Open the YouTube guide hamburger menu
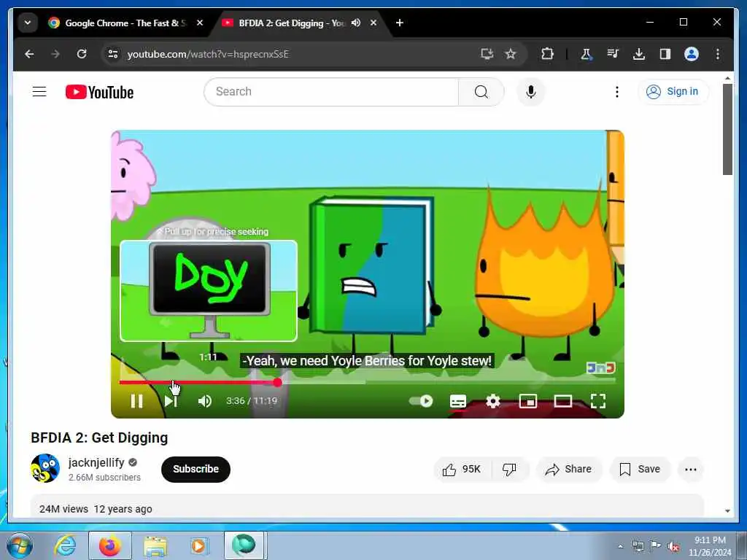Image resolution: width=747 pixels, height=560 pixels. (39, 91)
